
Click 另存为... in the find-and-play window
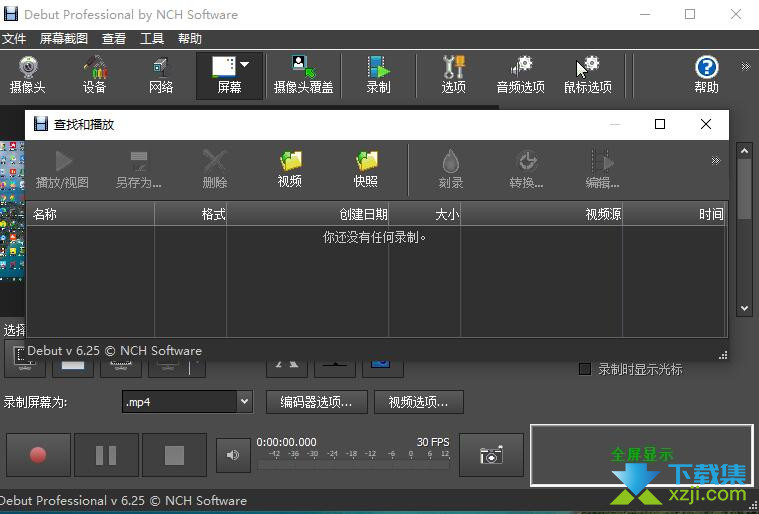point(139,170)
